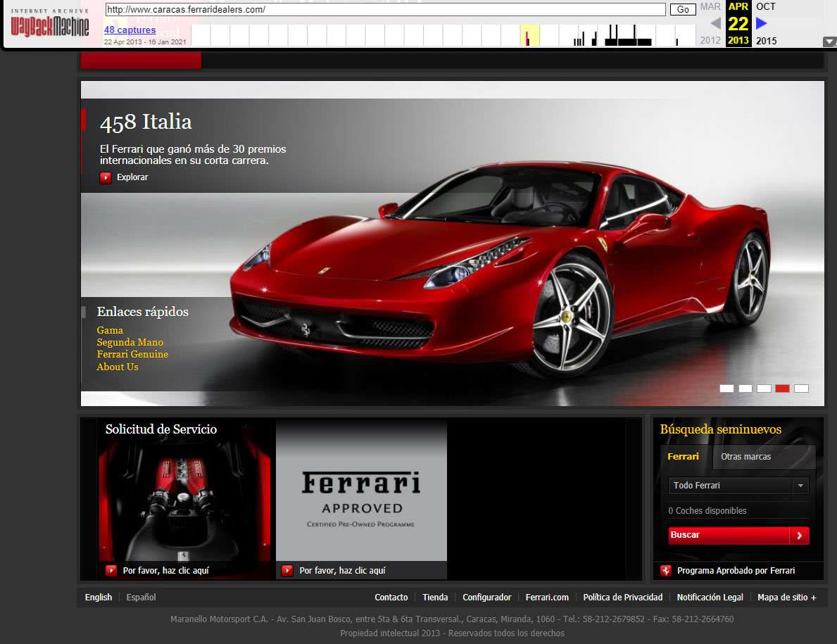Click the red Explorar arrow icon
Screen dimensions: 837x644
click(x=106, y=177)
